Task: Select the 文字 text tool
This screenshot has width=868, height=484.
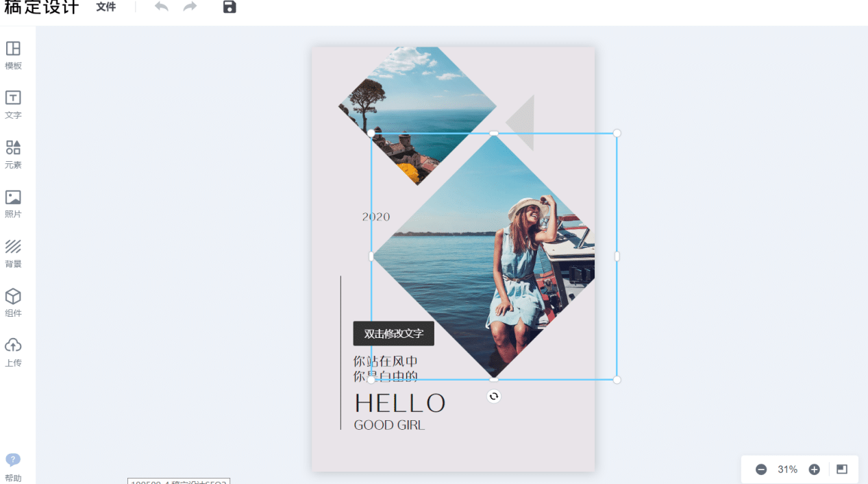Action: click(x=13, y=104)
